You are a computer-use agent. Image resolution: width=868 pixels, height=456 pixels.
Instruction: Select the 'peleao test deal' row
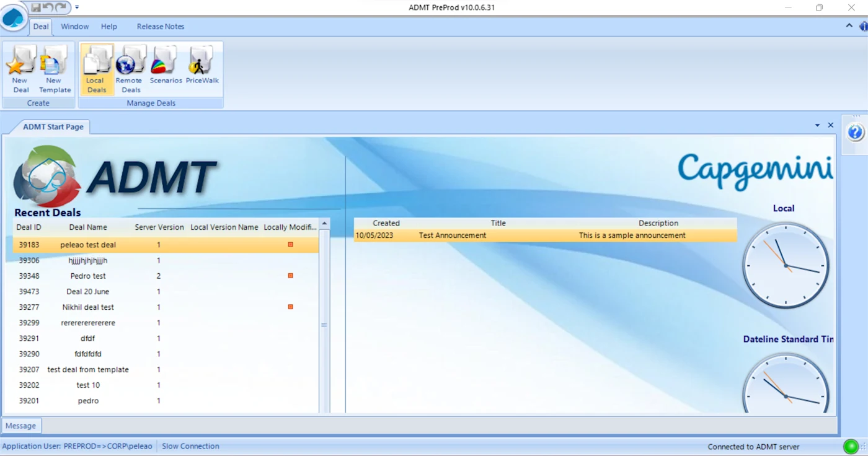[x=166, y=245]
